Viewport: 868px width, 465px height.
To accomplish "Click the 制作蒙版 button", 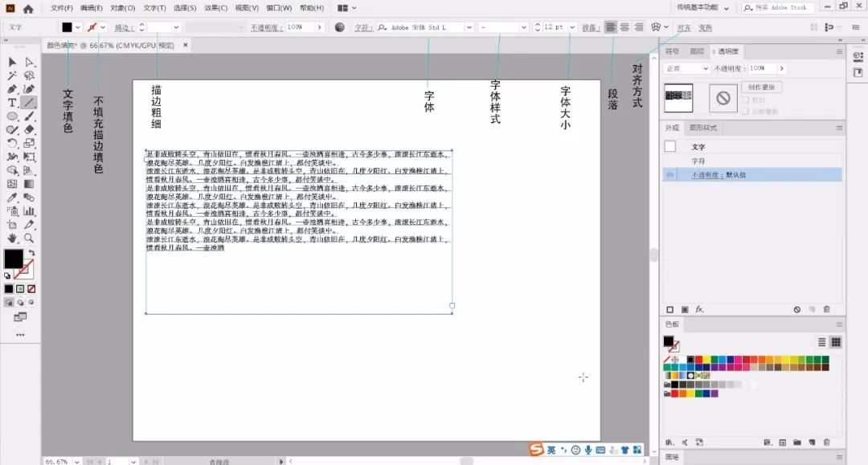I will pyautogui.click(x=760, y=87).
